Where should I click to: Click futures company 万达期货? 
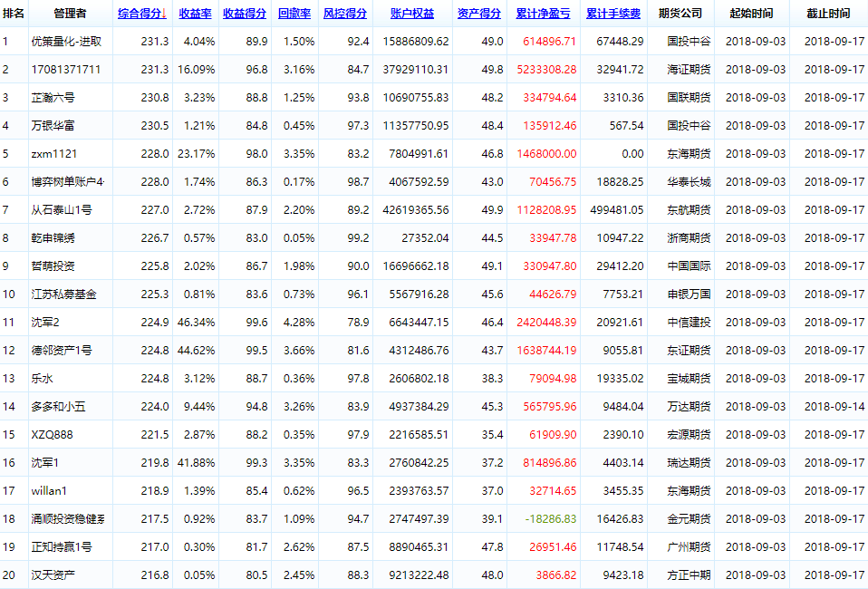pos(689,407)
